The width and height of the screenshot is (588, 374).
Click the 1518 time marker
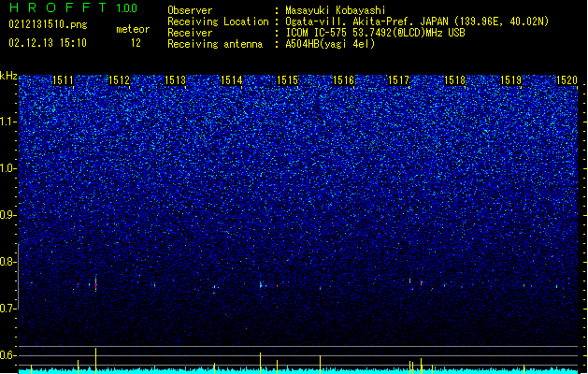[455, 80]
